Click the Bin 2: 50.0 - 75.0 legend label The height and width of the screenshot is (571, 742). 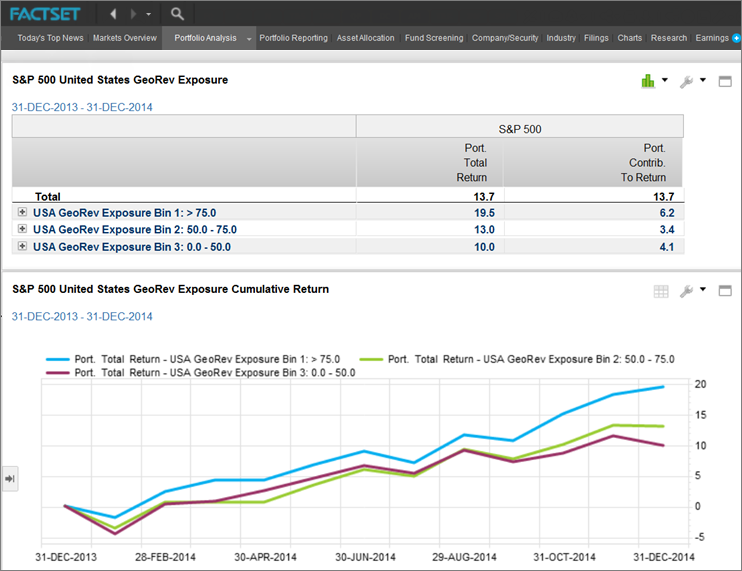coord(531,359)
